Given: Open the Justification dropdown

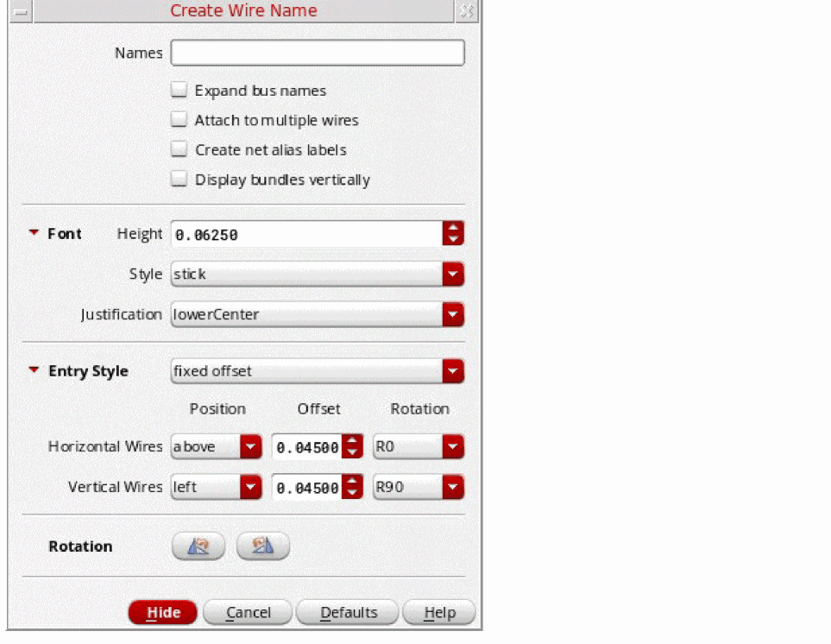Looking at the screenshot, I should 318,314.
